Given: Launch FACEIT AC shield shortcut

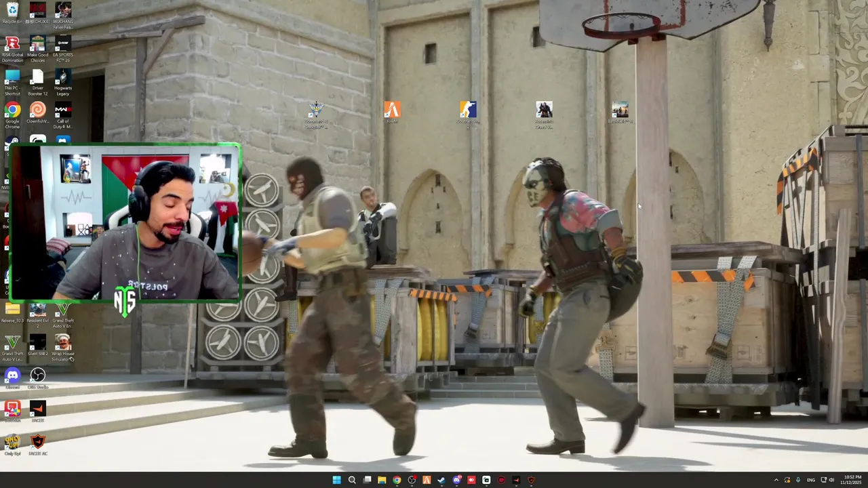Looking at the screenshot, I should [37, 445].
